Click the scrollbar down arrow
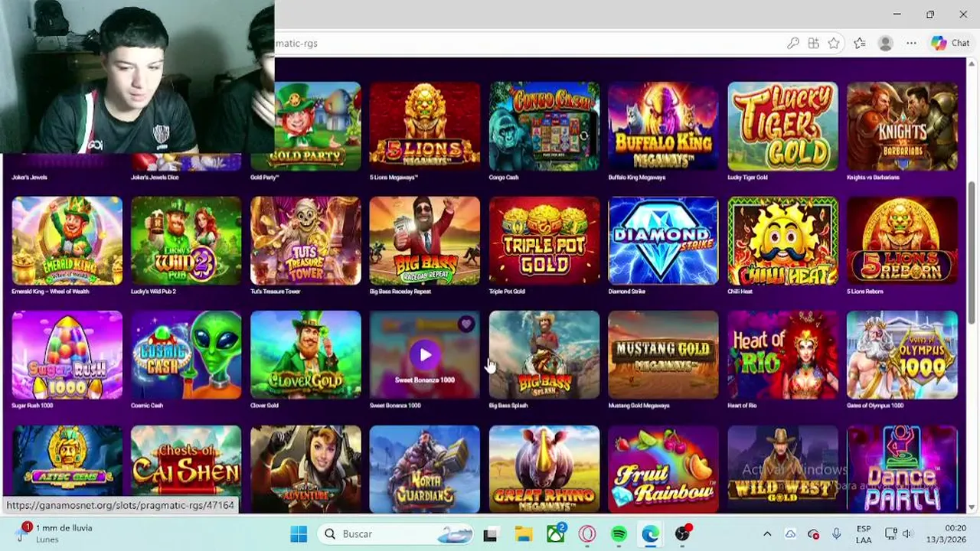The width and height of the screenshot is (980, 551). pos(972,507)
